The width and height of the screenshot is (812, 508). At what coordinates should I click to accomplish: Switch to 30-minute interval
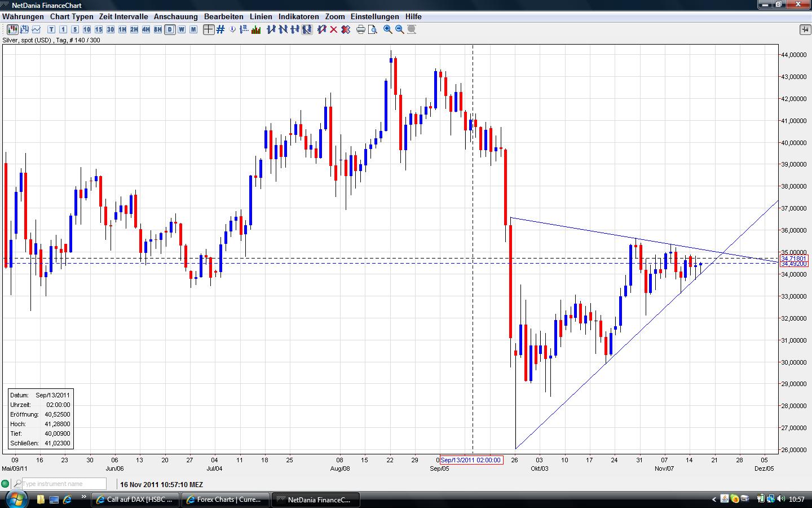tap(111, 29)
